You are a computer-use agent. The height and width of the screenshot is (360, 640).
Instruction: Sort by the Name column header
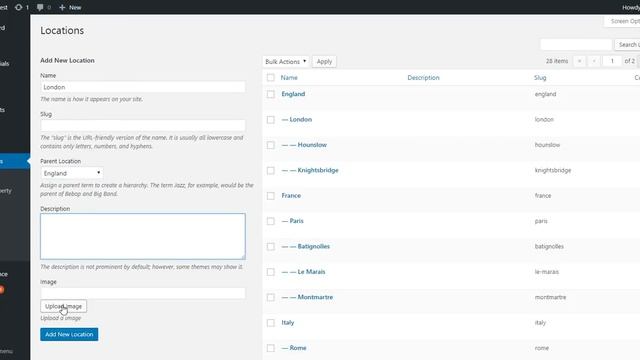pyautogui.click(x=289, y=78)
